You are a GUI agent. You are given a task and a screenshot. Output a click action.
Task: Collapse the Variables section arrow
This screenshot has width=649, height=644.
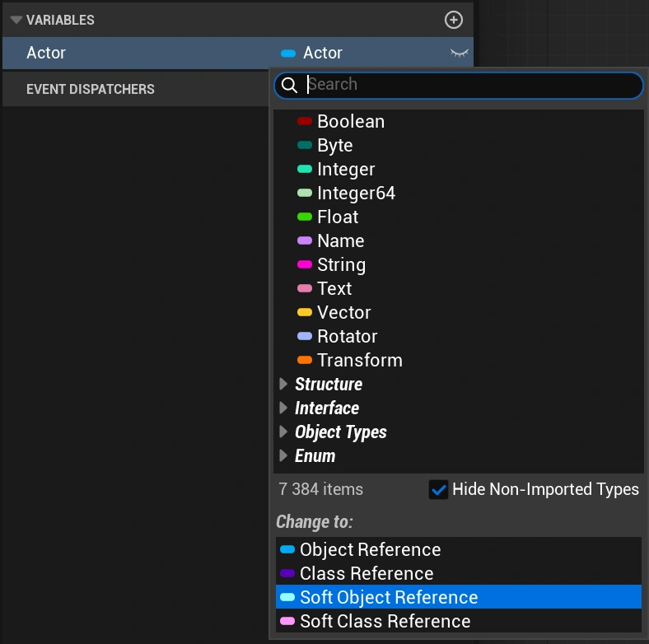pyautogui.click(x=16, y=20)
